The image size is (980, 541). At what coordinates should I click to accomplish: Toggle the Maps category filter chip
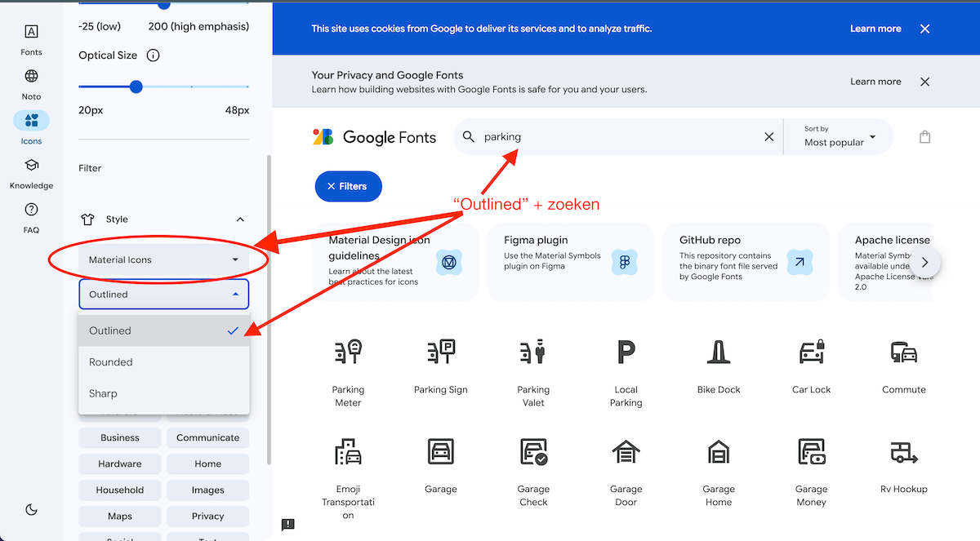(x=120, y=516)
